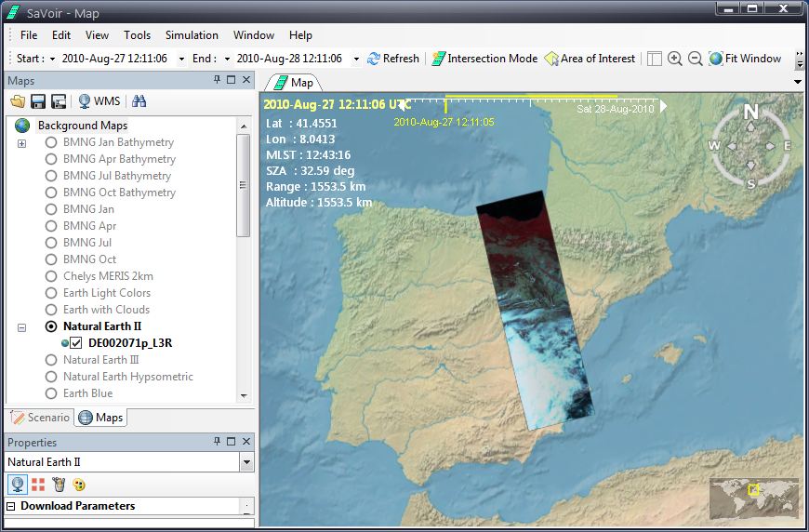The width and height of the screenshot is (809, 532).
Task: Toggle the DE002071p_L3R layer checkbox
Action: [x=76, y=343]
